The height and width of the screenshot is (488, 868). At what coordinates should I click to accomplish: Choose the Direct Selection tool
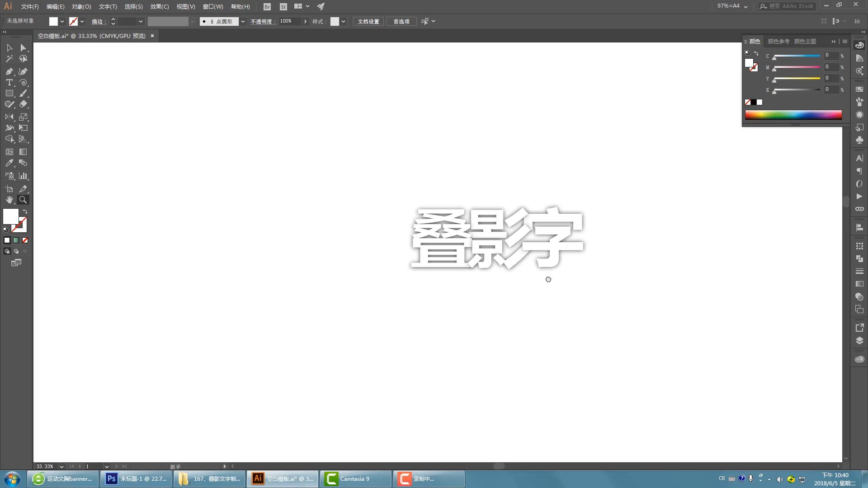(23, 48)
